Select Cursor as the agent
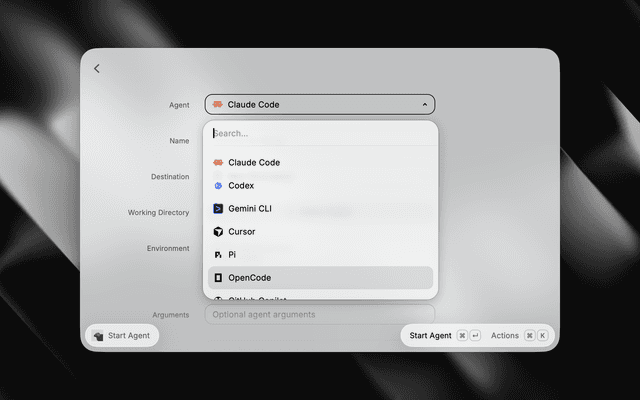This screenshot has width=640, height=400. click(320, 232)
